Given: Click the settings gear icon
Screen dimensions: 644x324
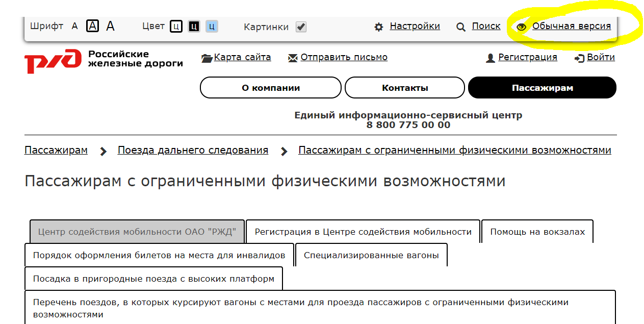Looking at the screenshot, I should pos(379,27).
